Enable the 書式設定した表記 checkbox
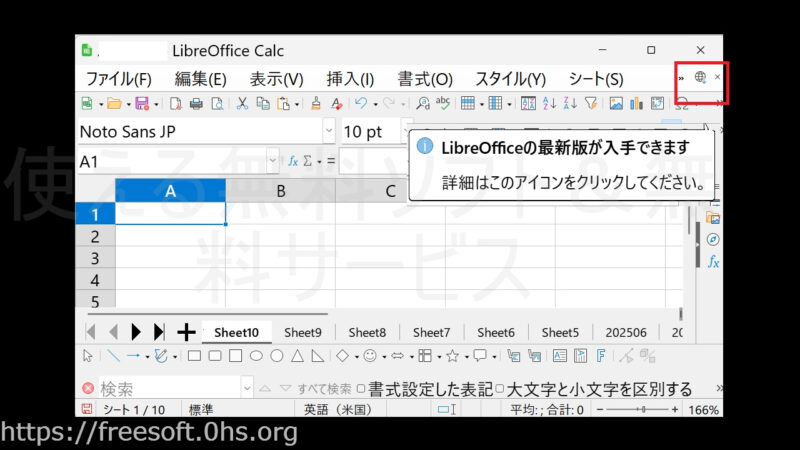800x450 pixels. pos(361,389)
